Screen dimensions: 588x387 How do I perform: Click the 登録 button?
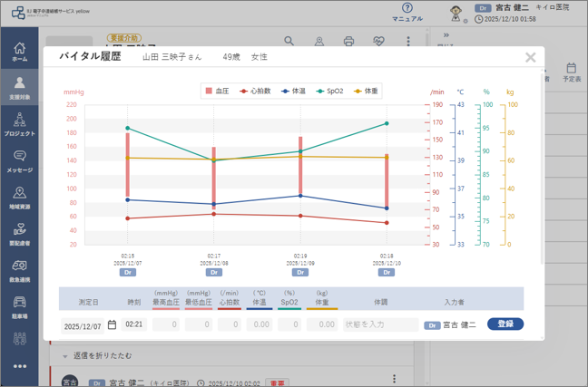(x=505, y=324)
